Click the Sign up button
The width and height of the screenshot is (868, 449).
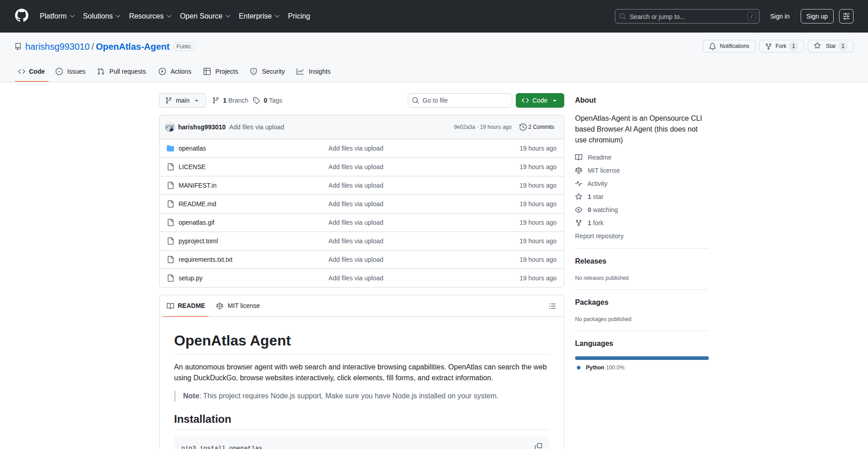[x=816, y=16]
